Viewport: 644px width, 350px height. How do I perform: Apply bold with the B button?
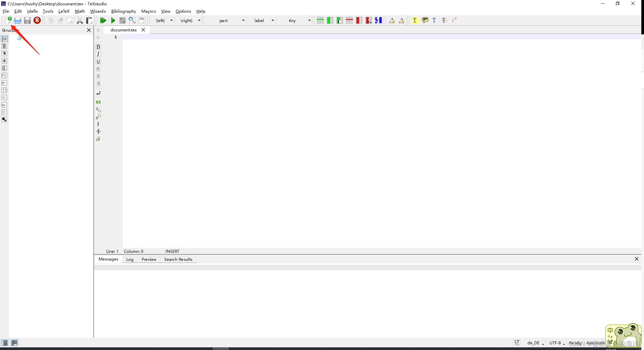tap(98, 47)
